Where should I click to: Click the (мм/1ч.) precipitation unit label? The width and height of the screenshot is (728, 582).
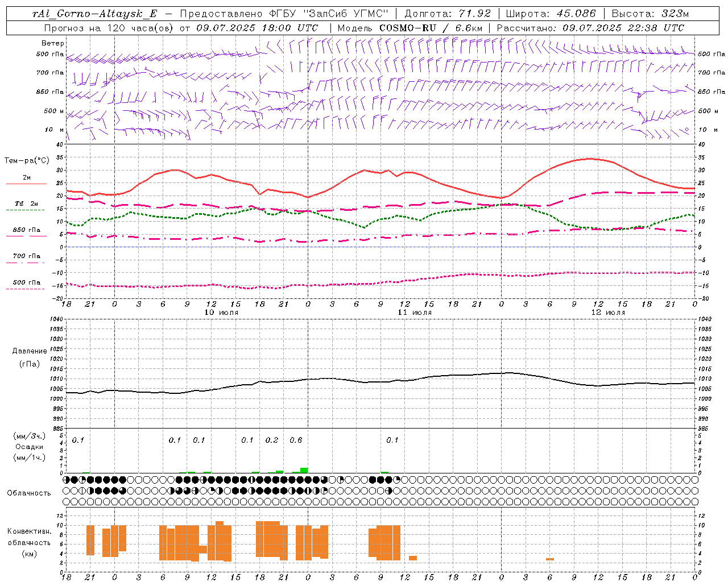click(30, 458)
